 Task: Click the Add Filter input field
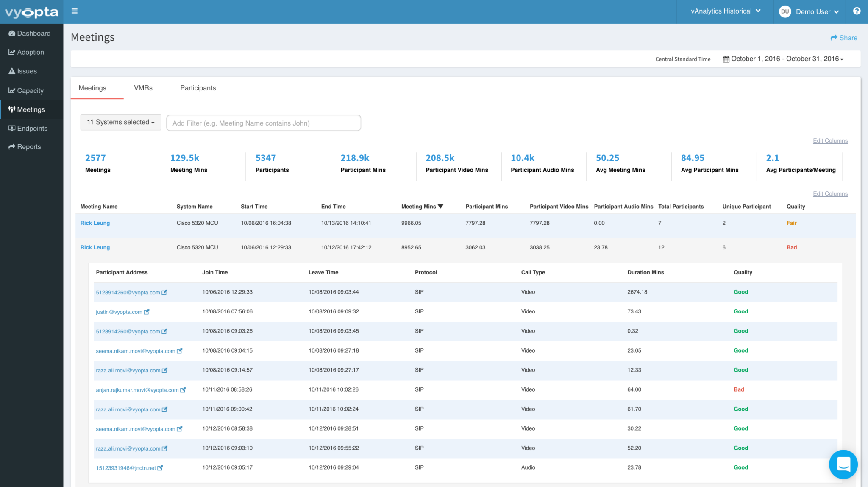point(264,123)
